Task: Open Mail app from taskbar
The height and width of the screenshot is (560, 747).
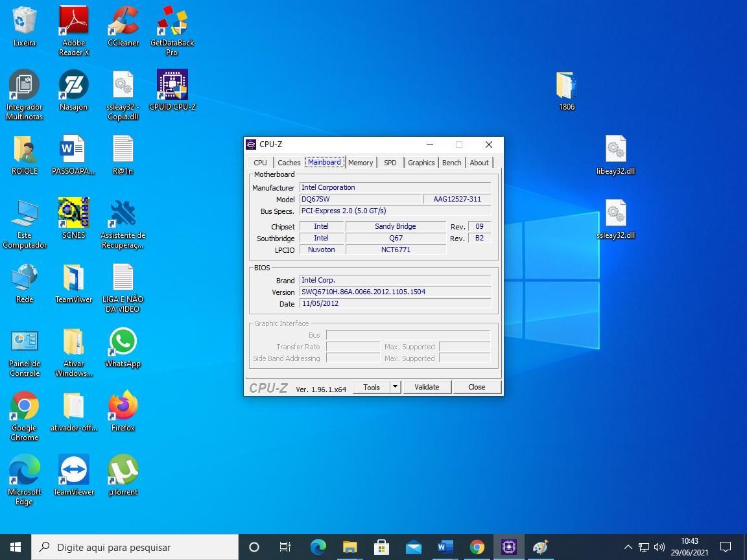Action: click(414, 547)
